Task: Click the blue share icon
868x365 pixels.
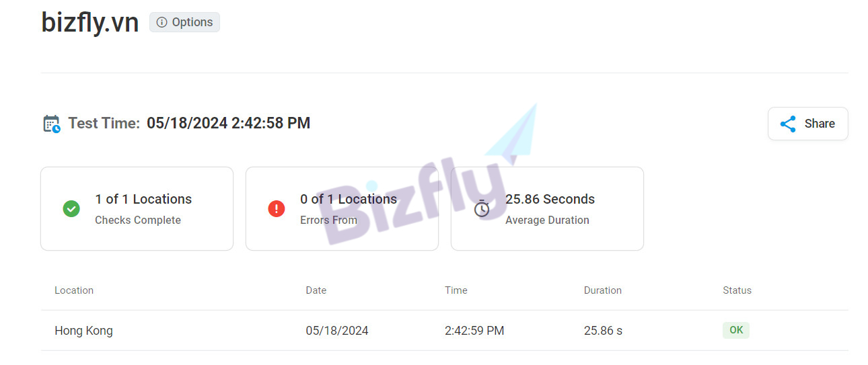Action: (788, 124)
